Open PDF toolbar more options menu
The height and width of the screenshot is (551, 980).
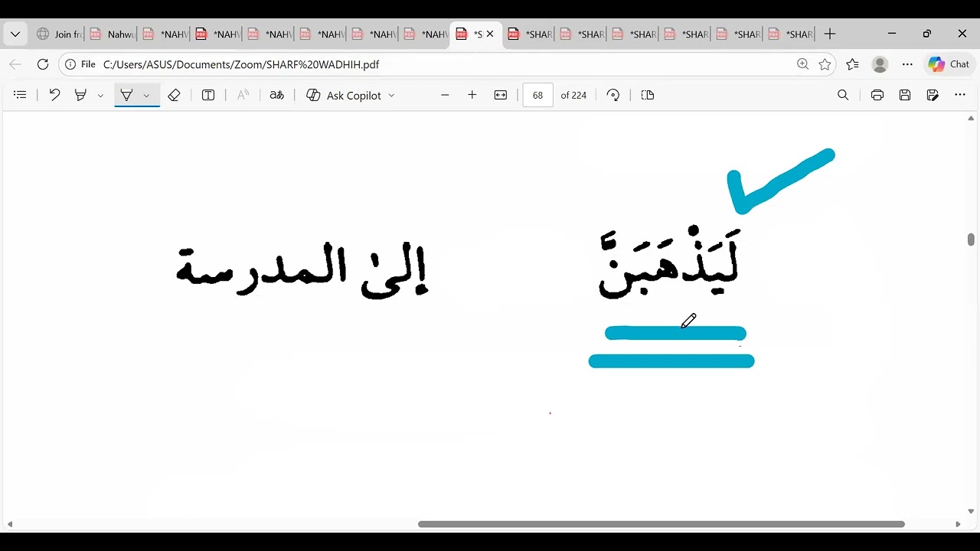tap(960, 95)
